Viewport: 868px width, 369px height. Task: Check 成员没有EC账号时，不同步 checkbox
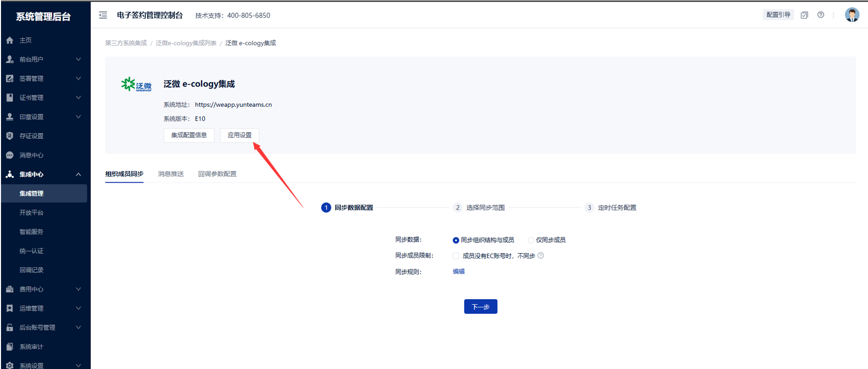pos(456,256)
